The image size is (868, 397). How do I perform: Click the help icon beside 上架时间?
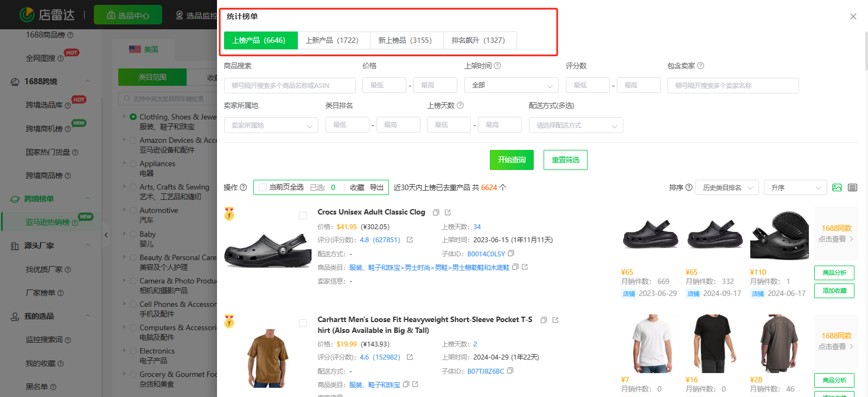pyautogui.click(x=497, y=66)
